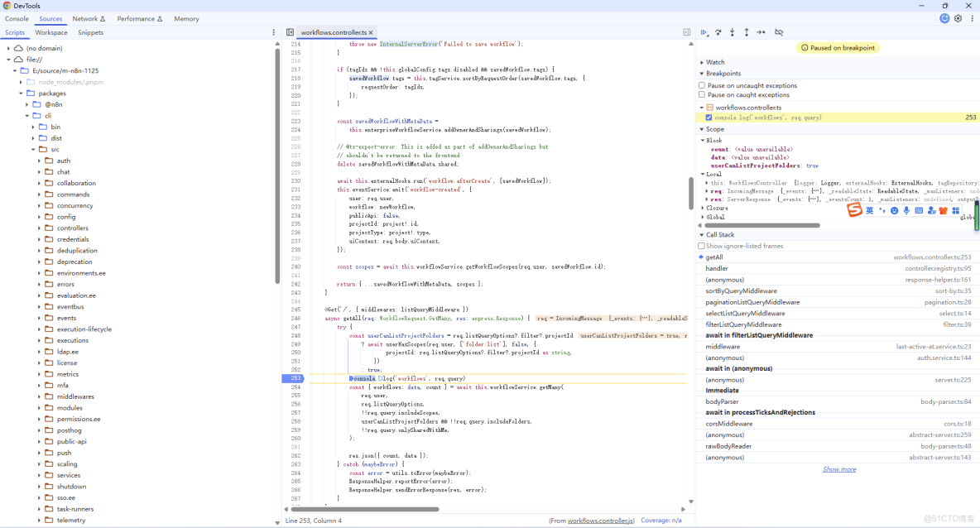The image size is (980, 528).
Task: Select the sortByQueryMiddleware call stack frame
Action: [x=741, y=291]
